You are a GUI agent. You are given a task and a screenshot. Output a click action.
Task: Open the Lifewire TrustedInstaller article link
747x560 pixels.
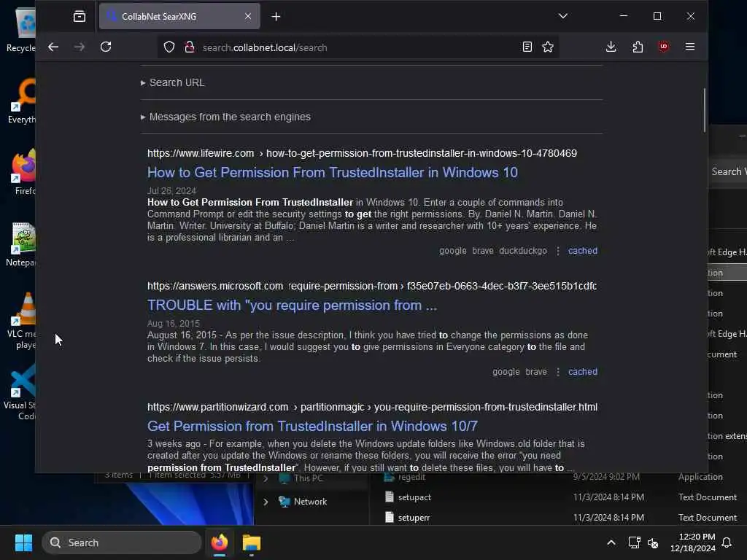333,172
